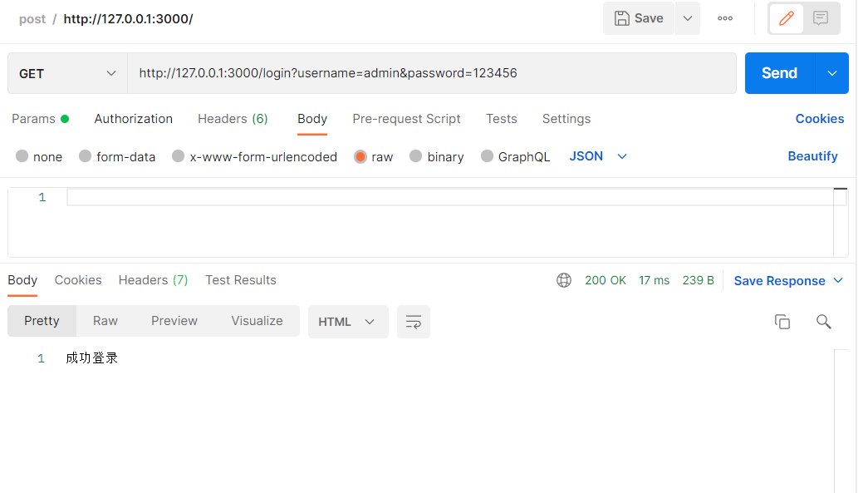
Task: Select the raw body radio option
Action: 360,157
